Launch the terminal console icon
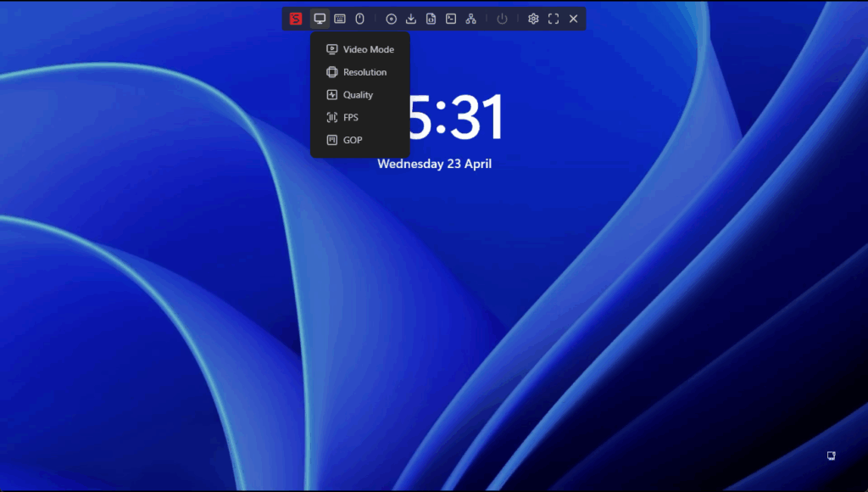The width and height of the screenshot is (868, 492). coord(451,19)
